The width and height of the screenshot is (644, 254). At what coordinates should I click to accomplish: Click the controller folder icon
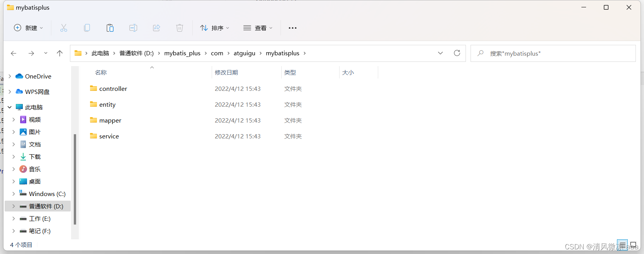click(93, 88)
